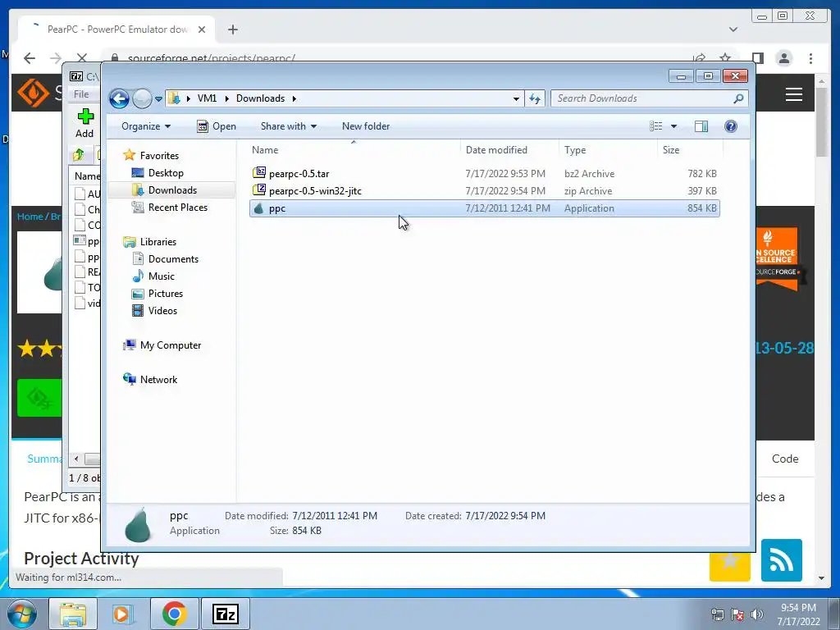Viewport: 840px width, 630px height.
Task: Select Downloads in navigation pane
Action: pos(172,190)
